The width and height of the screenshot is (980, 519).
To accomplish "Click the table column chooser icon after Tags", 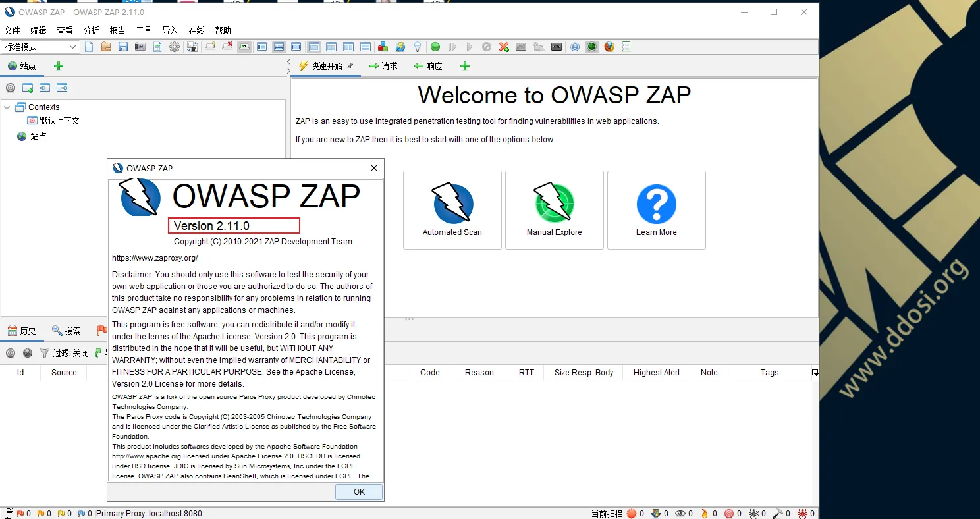I will click(x=815, y=373).
